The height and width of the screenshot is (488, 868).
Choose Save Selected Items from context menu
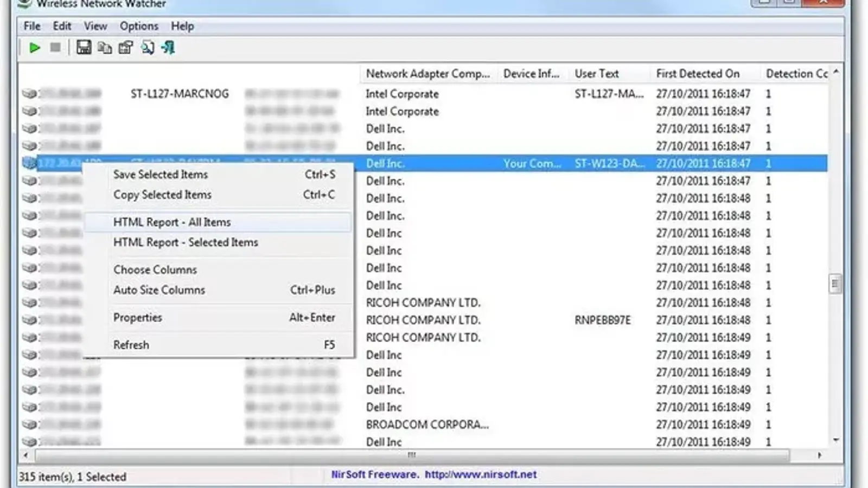[218, 175]
